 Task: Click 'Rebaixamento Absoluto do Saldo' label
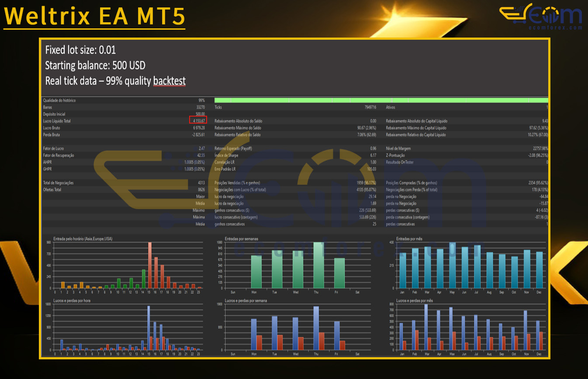239,121
